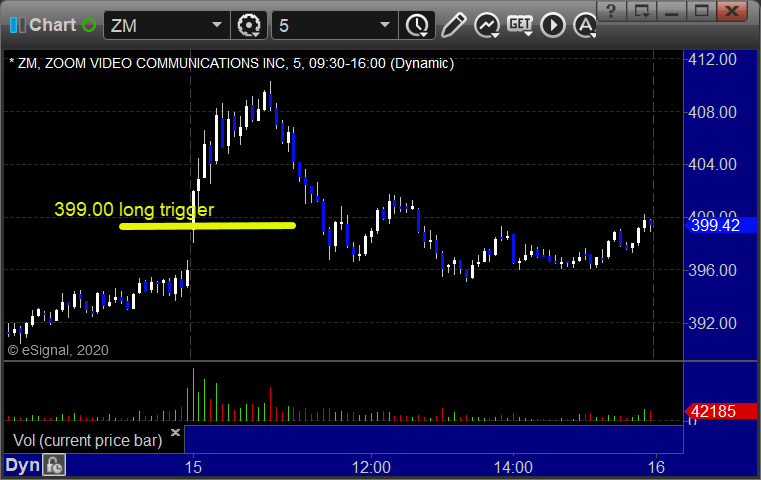Select the pencil drawing tools icon
Screen dimensions: 761x480
pos(453,25)
